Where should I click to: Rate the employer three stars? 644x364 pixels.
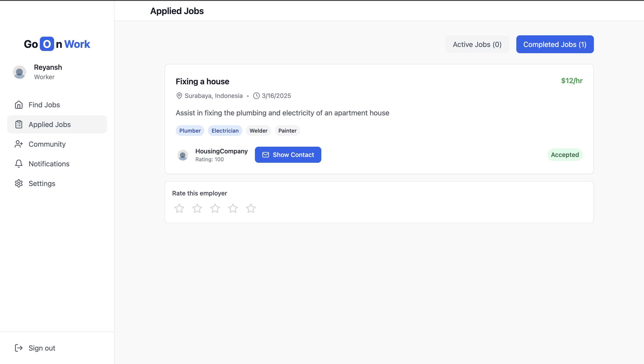pos(215,208)
